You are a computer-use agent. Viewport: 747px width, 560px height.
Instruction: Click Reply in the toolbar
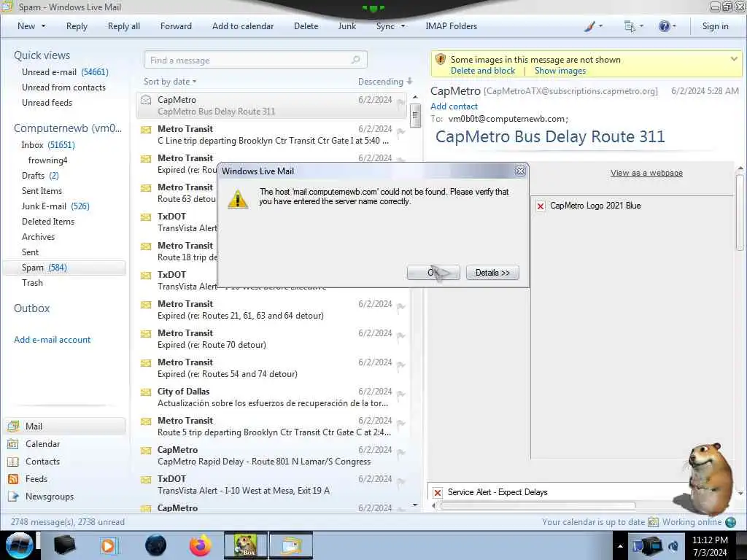coord(77,26)
